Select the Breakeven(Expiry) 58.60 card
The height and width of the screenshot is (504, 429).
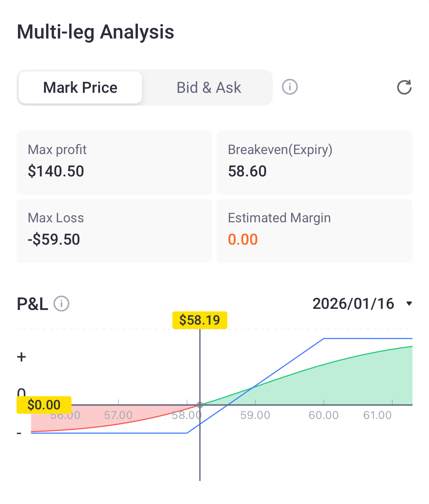pos(314,163)
